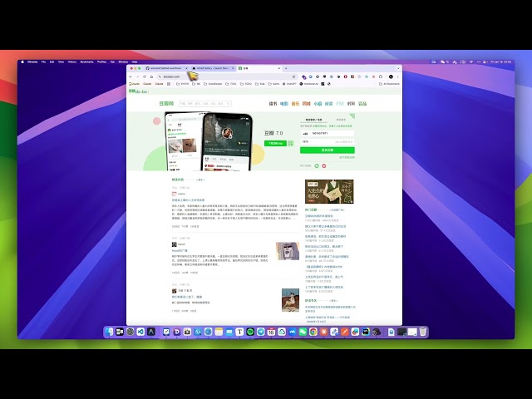Choose WeChat login icon
This screenshot has height=399, width=532.
[x=317, y=165]
